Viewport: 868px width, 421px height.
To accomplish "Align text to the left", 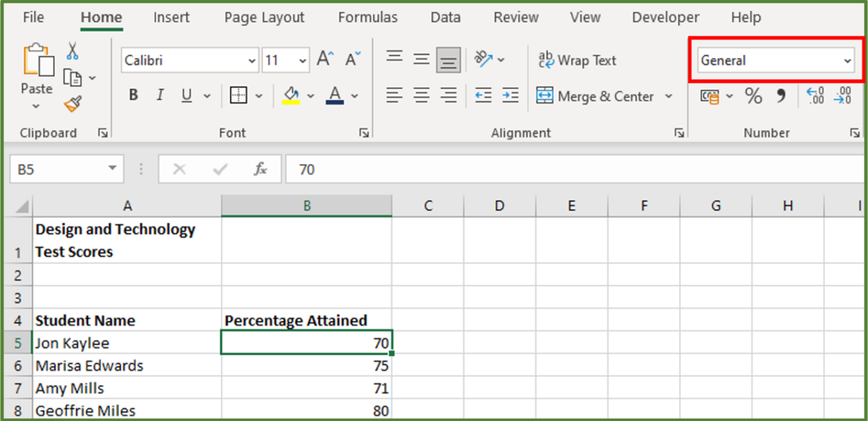I will pyautogui.click(x=395, y=96).
